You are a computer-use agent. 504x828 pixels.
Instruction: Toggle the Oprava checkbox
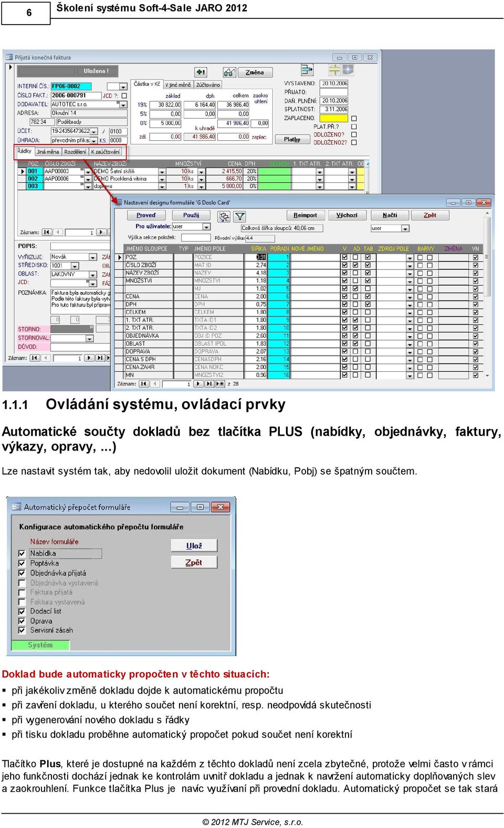point(22,621)
